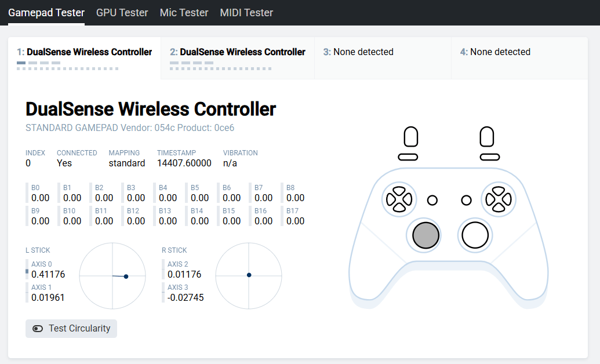This screenshot has width=600, height=364.
Task: Switch to the second DualSense controller tab
Action: point(237,52)
